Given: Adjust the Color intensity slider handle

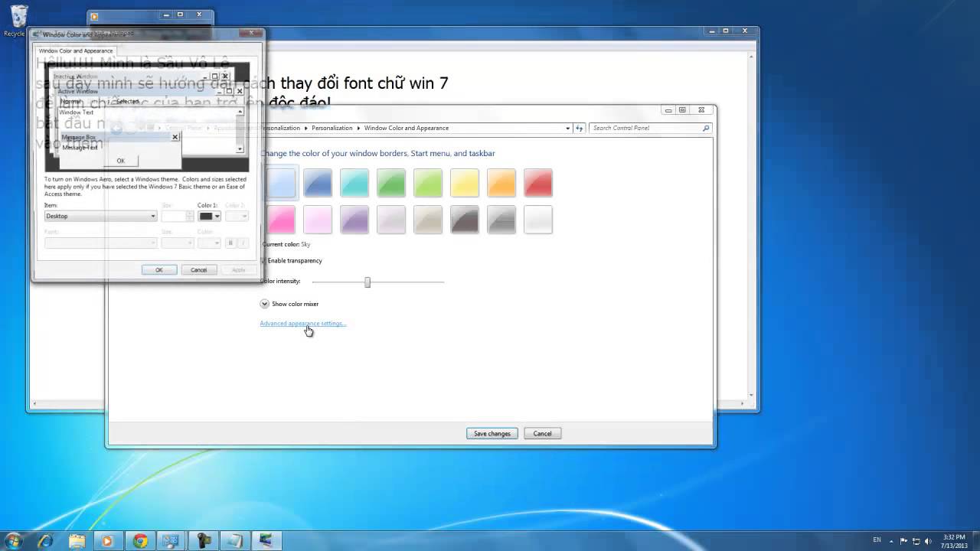Looking at the screenshot, I should 367,282.
